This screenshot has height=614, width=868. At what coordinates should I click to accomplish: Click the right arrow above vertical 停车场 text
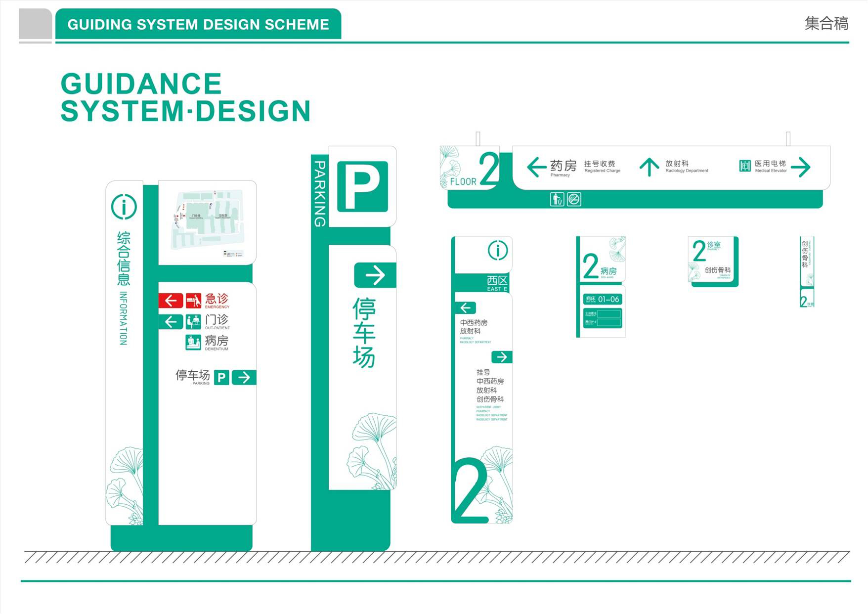pyautogui.click(x=375, y=275)
